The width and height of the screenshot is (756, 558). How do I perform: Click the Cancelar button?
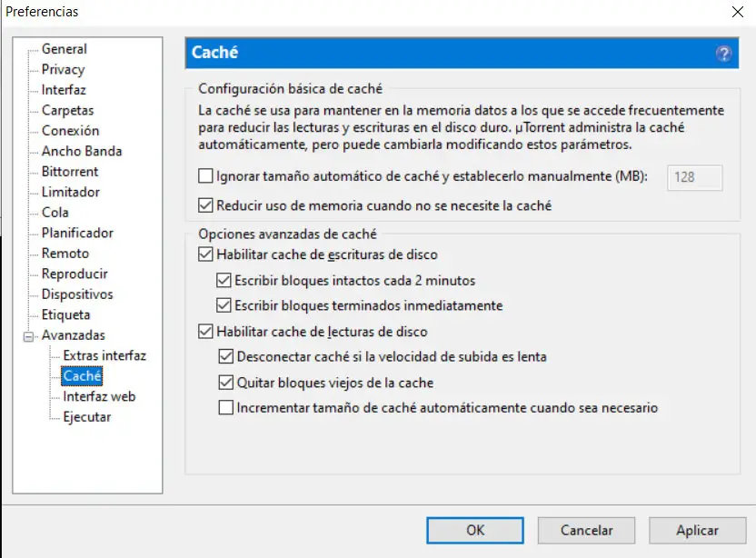pos(586,530)
